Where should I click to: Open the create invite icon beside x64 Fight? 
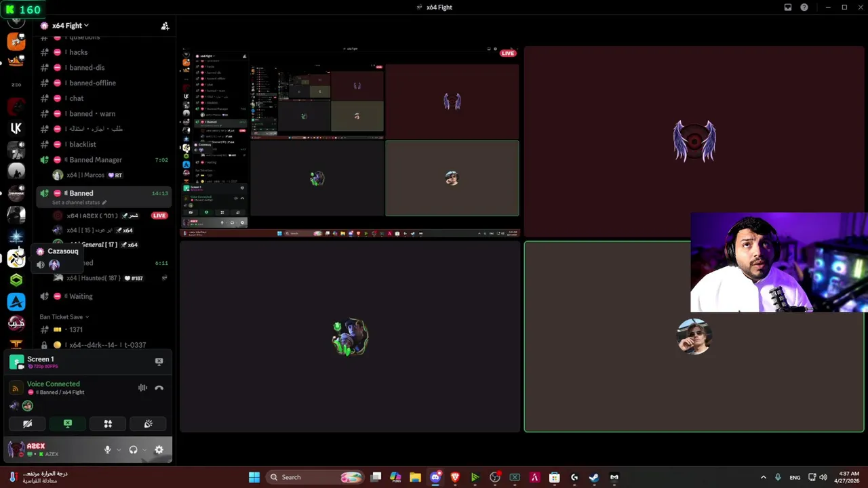pos(165,26)
